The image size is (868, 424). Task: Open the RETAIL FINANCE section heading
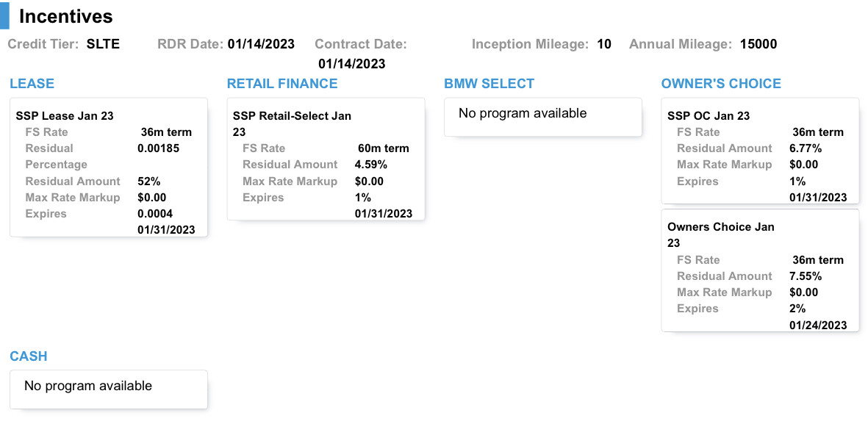(x=282, y=84)
